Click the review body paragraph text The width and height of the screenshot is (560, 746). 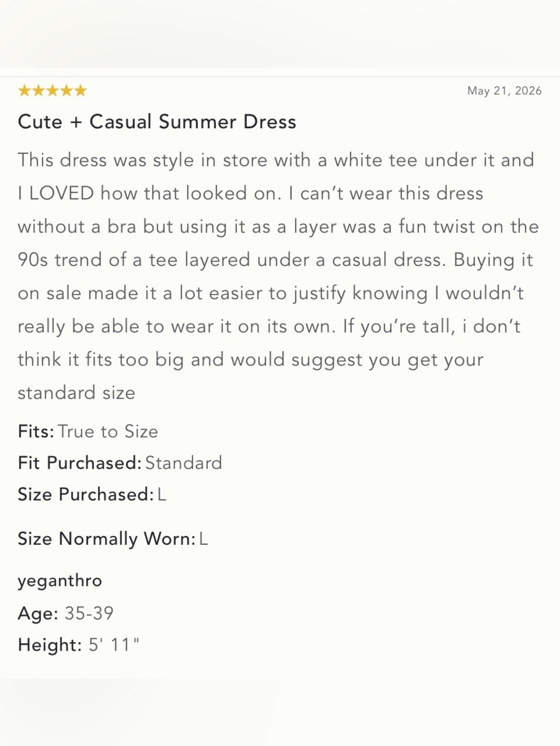[278, 276]
